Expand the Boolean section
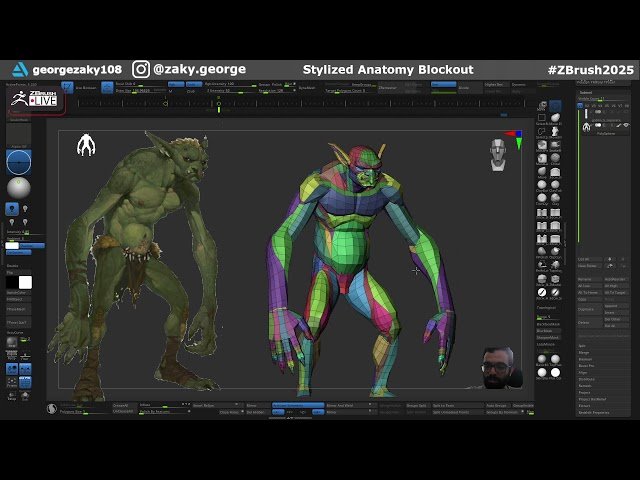The image size is (640, 480). pos(585,359)
